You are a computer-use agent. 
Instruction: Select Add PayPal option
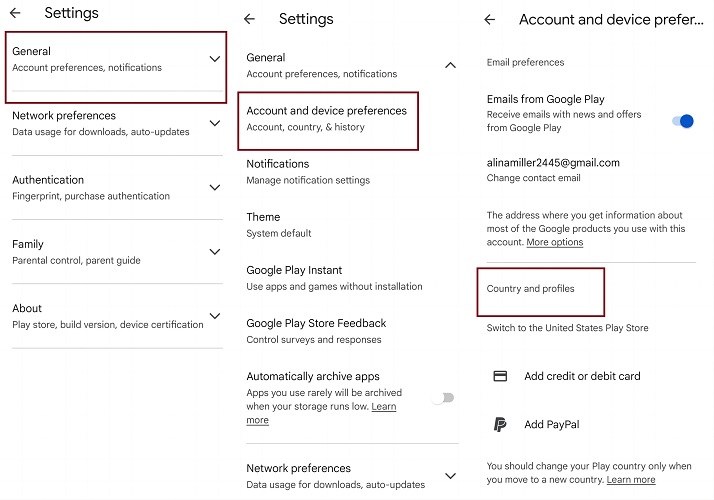[x=551, y=424]
